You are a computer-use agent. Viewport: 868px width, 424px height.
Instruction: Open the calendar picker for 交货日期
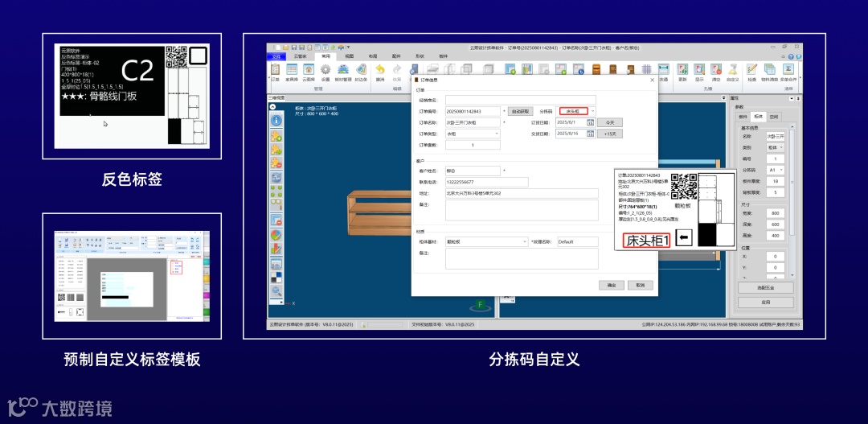tap(590, 134)
